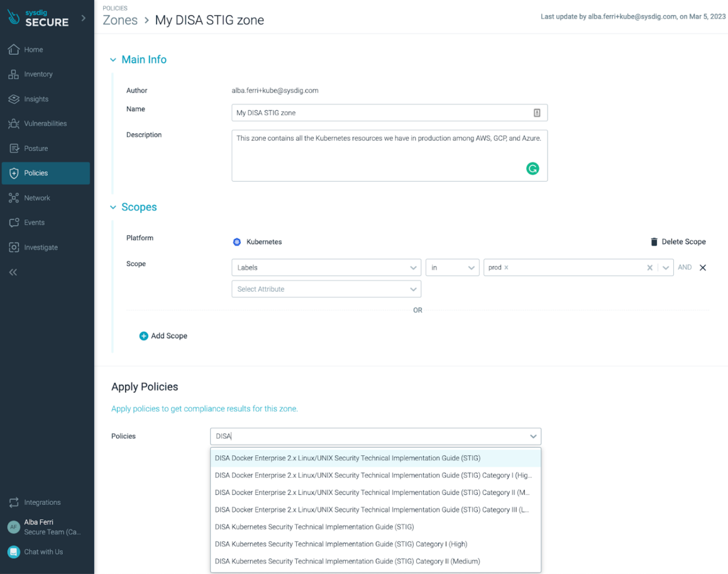Navigate to Posture via its sidebar icon
The width and height of the screenshot is (728, 574).
pos(14,148)
